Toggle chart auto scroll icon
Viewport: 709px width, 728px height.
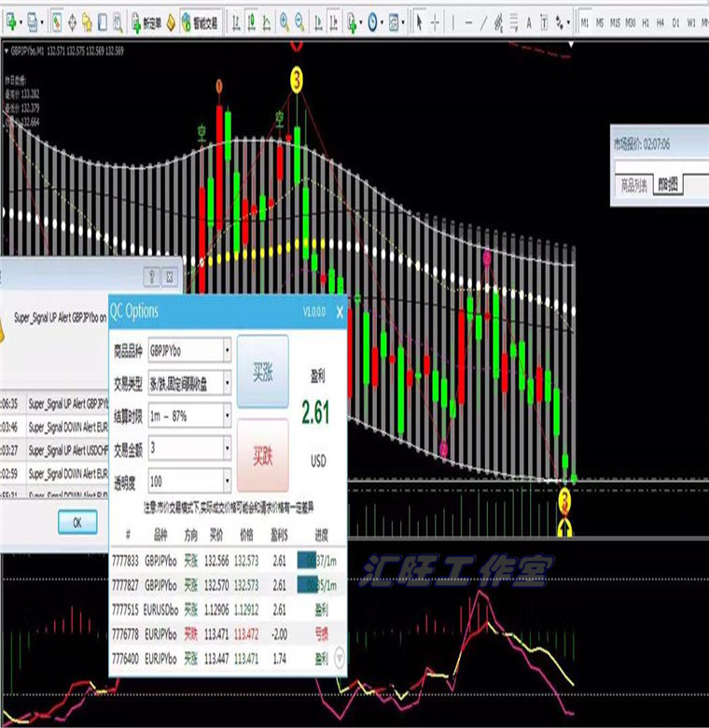[318, 21]
